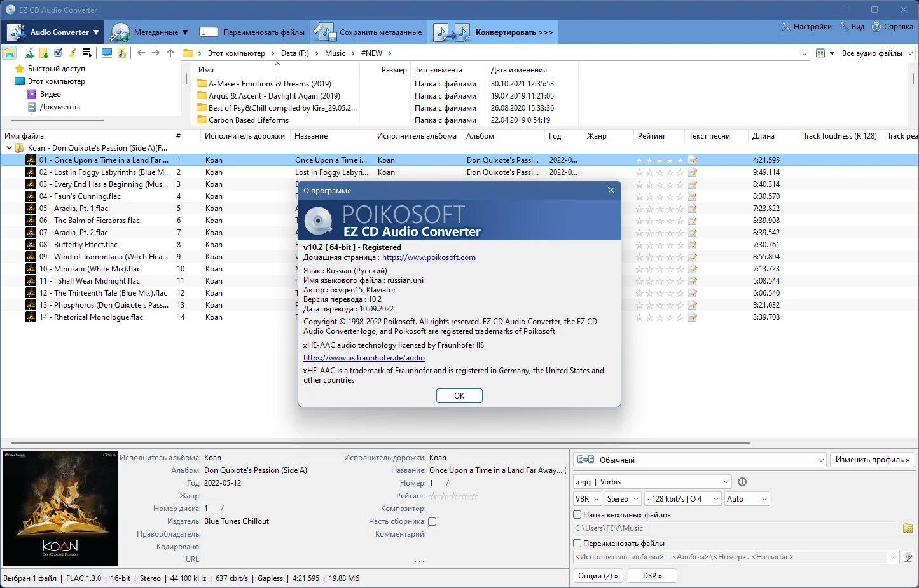Click the check-all files checkbox icon in toolbar
The width and height of the screenshot is (919, 588).
(58, 53)
